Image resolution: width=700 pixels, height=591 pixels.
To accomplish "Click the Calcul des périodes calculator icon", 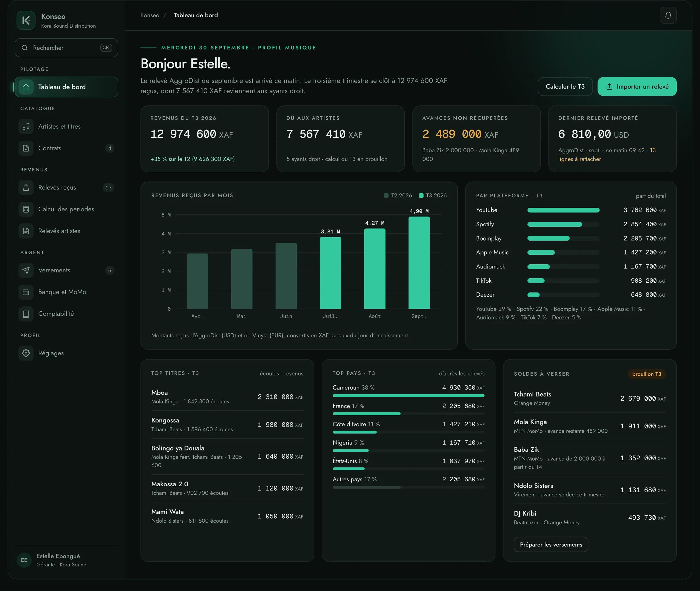I will pyautogui.click(x=26, y=209).
